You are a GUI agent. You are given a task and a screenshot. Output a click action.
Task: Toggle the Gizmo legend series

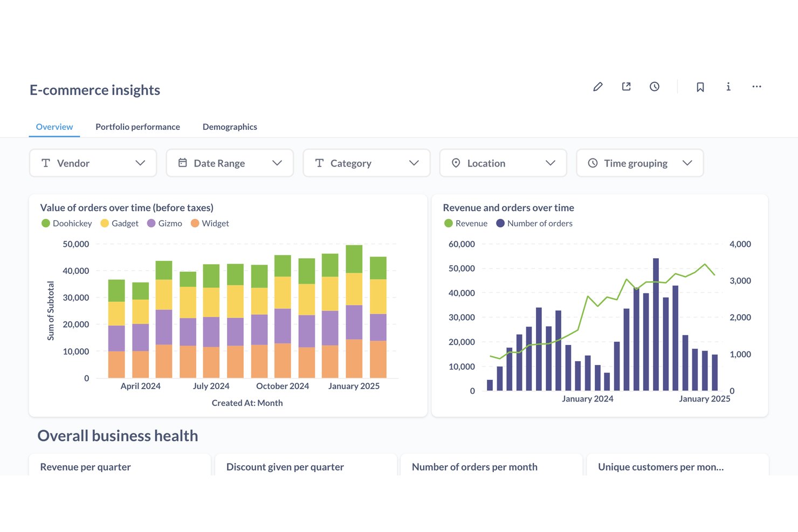tap(165, 223)
